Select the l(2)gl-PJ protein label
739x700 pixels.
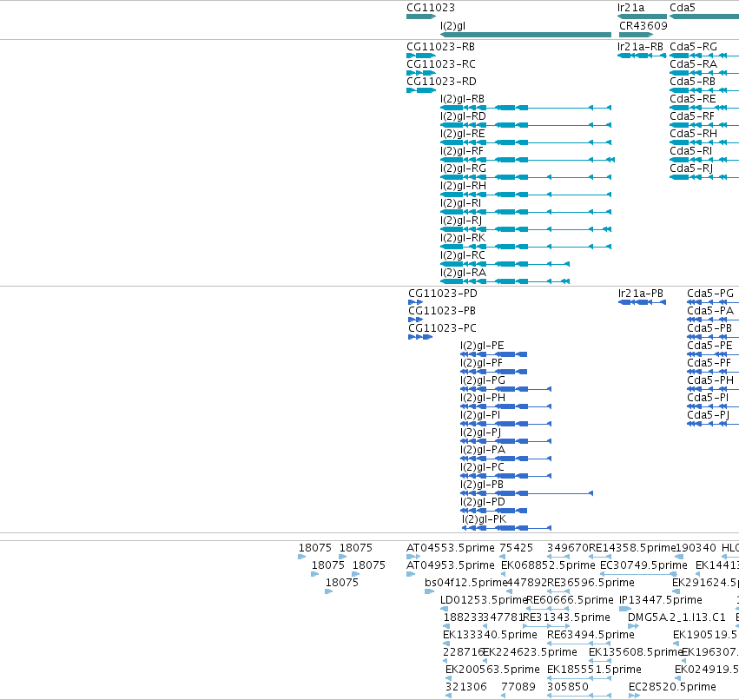[481, 433]
